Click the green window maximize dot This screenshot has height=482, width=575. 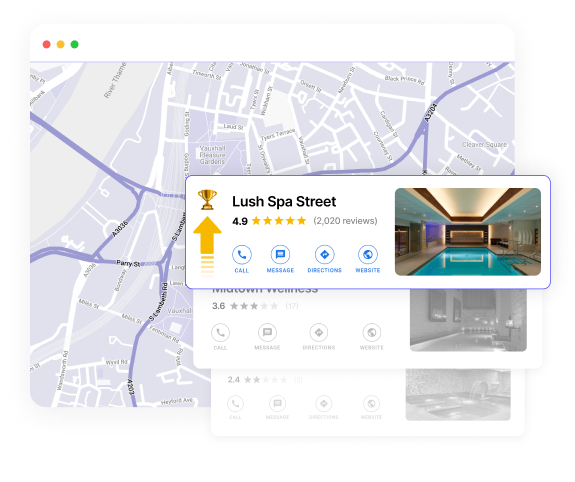pyautogui.click(x=74, y=44)
